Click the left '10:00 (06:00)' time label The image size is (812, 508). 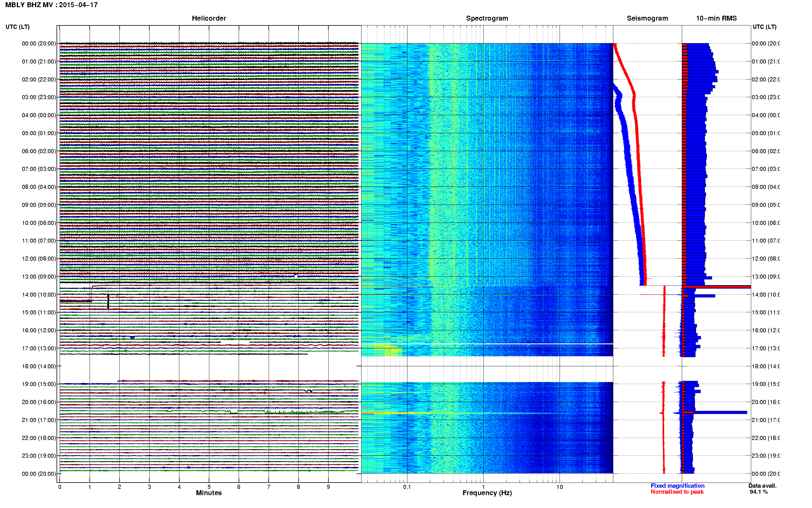pos(39,223)
